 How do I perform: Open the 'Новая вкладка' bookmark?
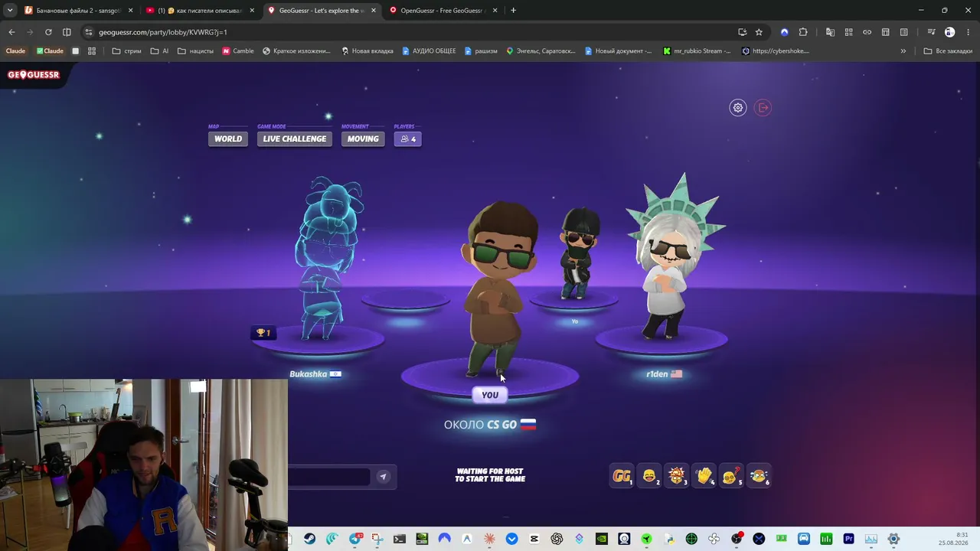click(367, 51)
